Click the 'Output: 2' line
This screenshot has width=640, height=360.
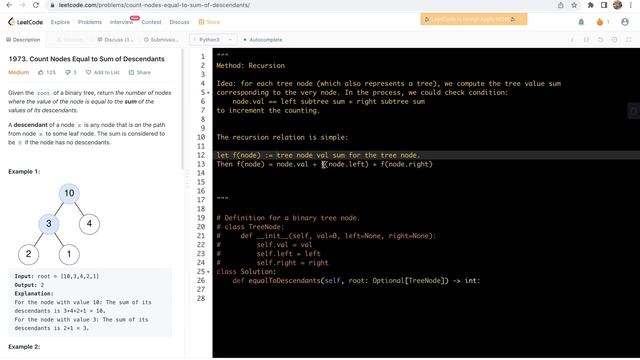click(x=29, y=285)
